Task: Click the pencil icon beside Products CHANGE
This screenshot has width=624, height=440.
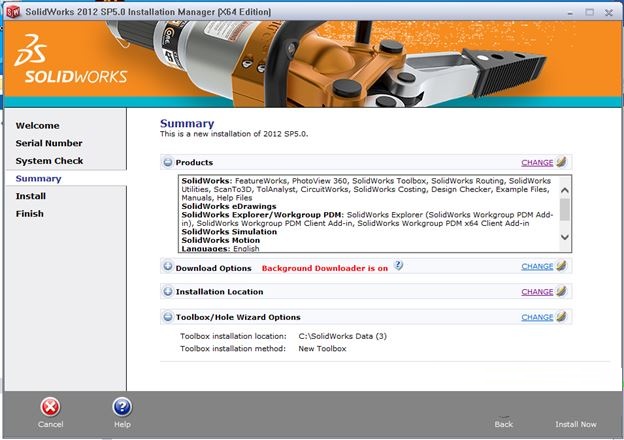Action: [x=562, y=162]
